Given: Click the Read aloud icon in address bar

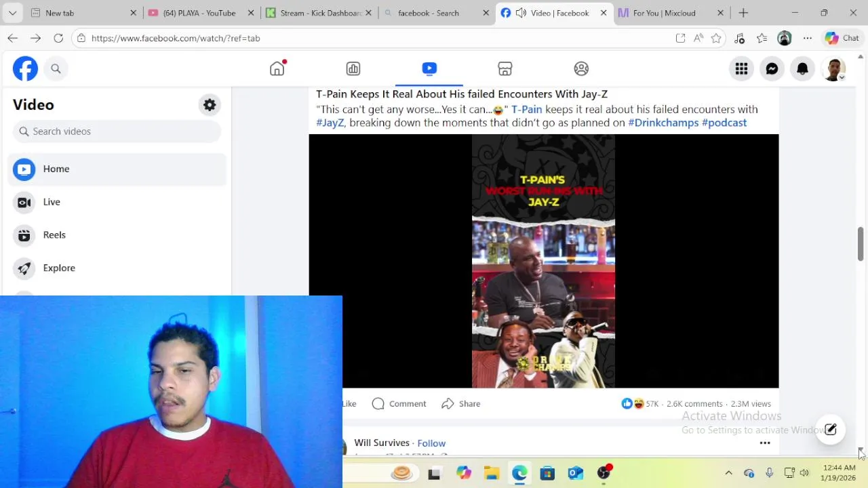Looking at the screenshot, I should point(698,38).
